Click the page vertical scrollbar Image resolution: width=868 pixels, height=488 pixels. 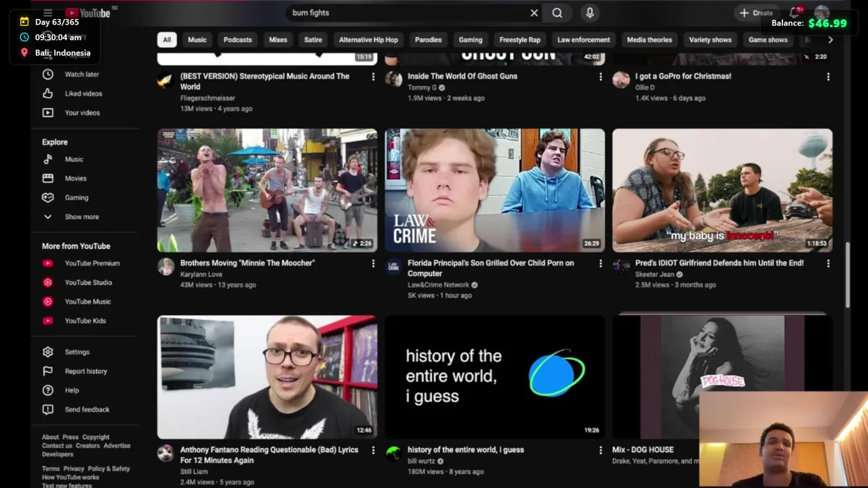click(x=848, y=274)
